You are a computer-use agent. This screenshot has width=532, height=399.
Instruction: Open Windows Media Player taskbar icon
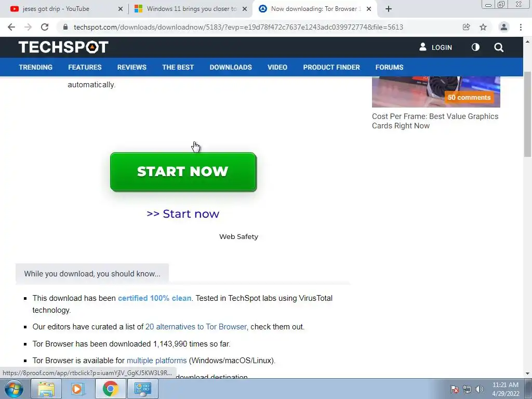coord(78,389)
